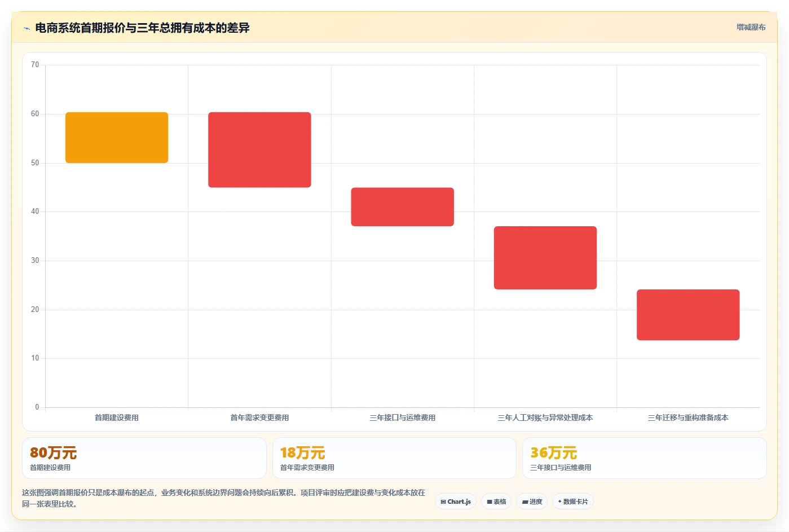The image size is (789, 532).
Task: Click the y-axis value 10
Action: point(35,358)
